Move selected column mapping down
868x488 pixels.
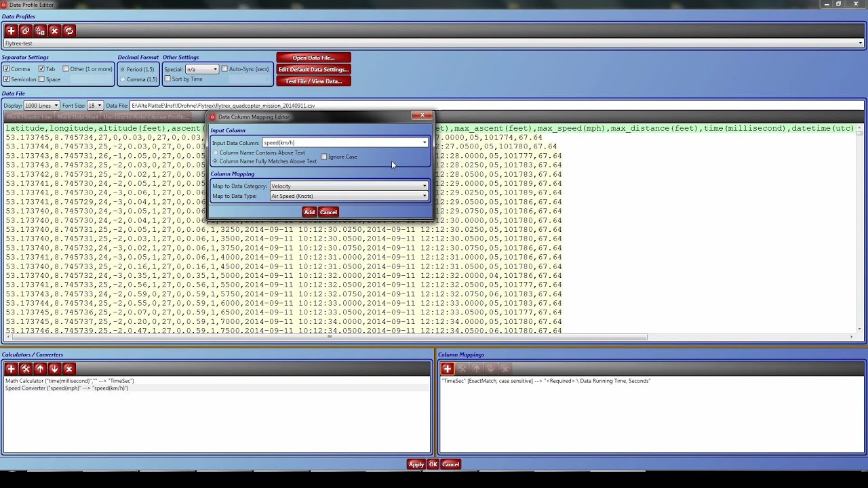pos(490,369)
